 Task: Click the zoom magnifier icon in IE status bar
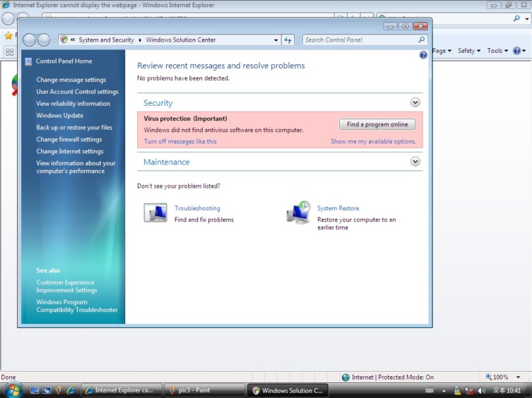(x=489, y=377)
